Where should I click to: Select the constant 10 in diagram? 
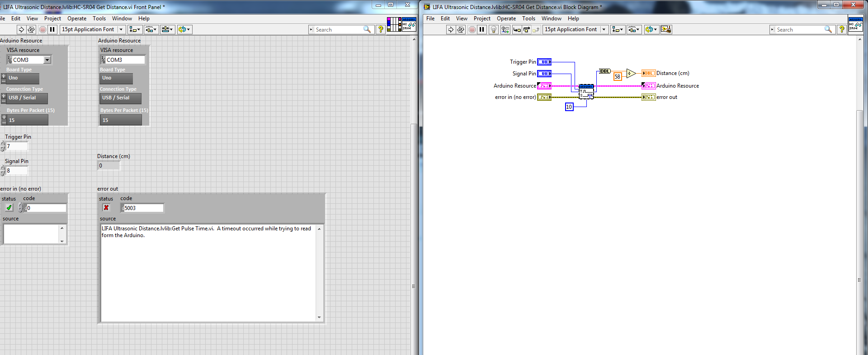coord(569,107)
